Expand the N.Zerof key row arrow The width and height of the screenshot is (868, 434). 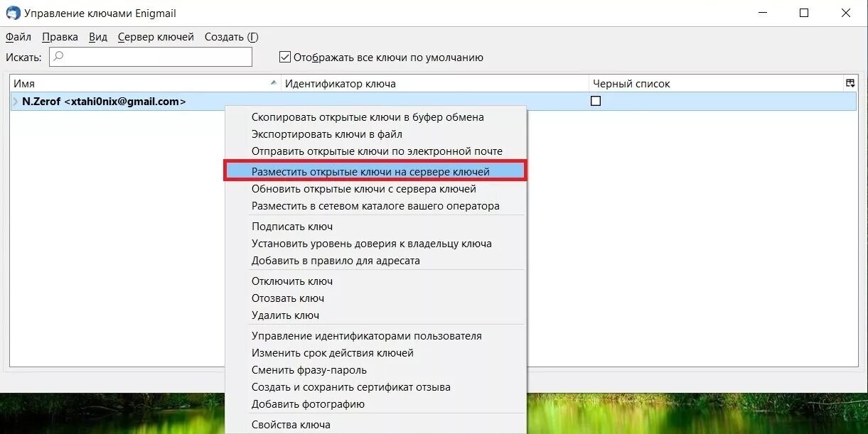[x=15, y=102]
